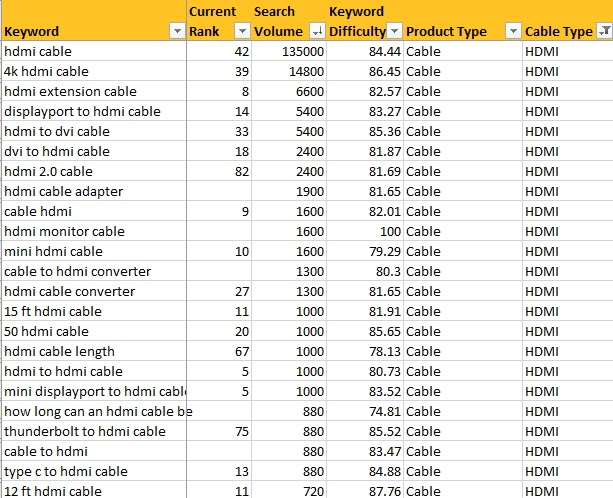Select the "hdmi cable length" keyword cell
613x498 pixels.
click(59, 351)
